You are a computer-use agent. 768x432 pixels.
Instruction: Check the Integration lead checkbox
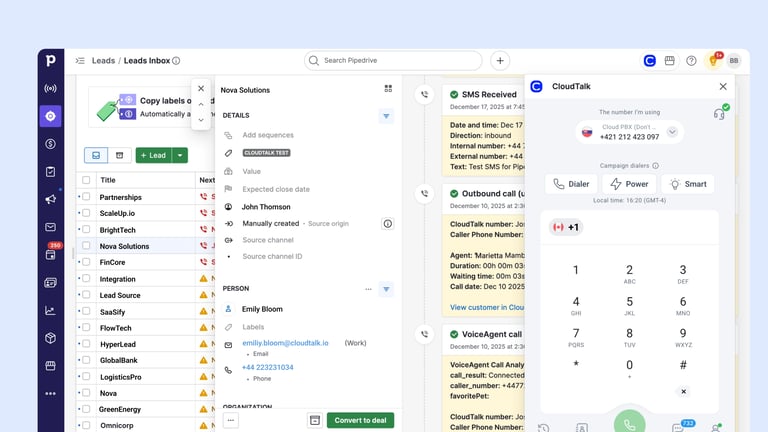(x=86, y=279)
